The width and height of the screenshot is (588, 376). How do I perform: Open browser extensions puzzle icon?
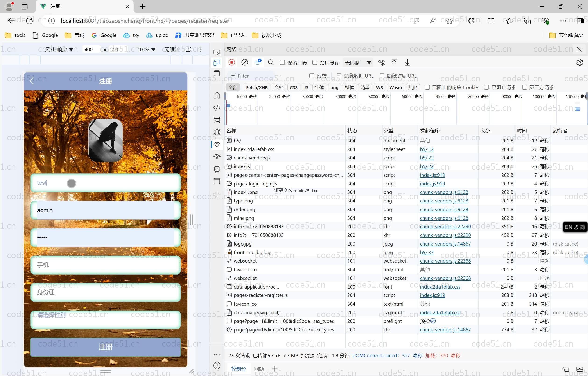[471, 21]
